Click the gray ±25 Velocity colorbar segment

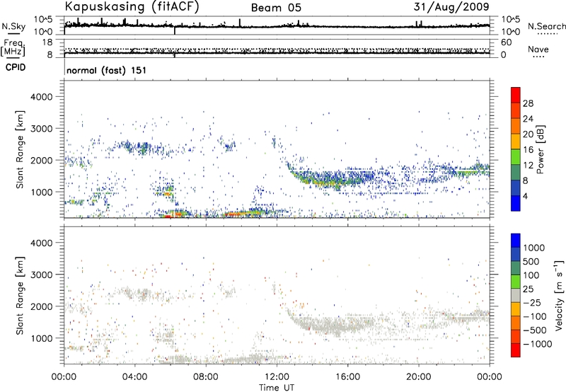(x=516, y=296)
